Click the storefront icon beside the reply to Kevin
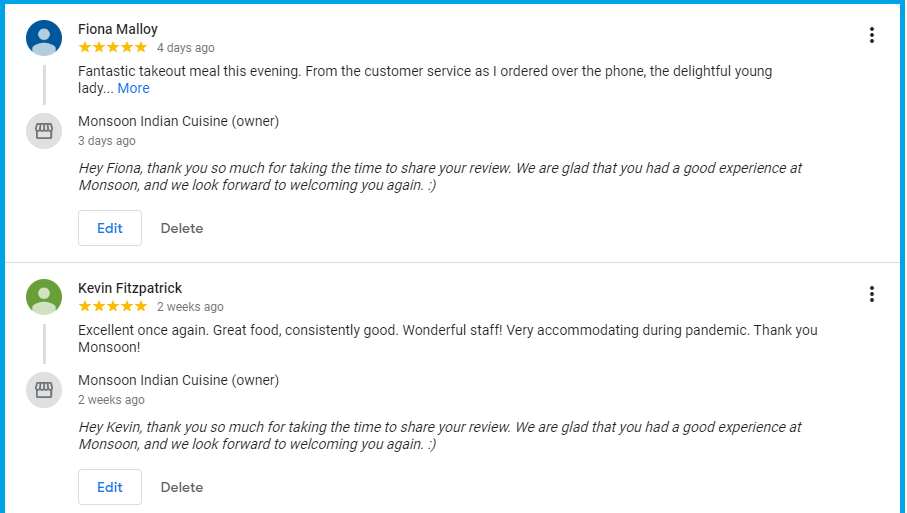This screenshot has height=513, width=907. click(x=44, y=390)
